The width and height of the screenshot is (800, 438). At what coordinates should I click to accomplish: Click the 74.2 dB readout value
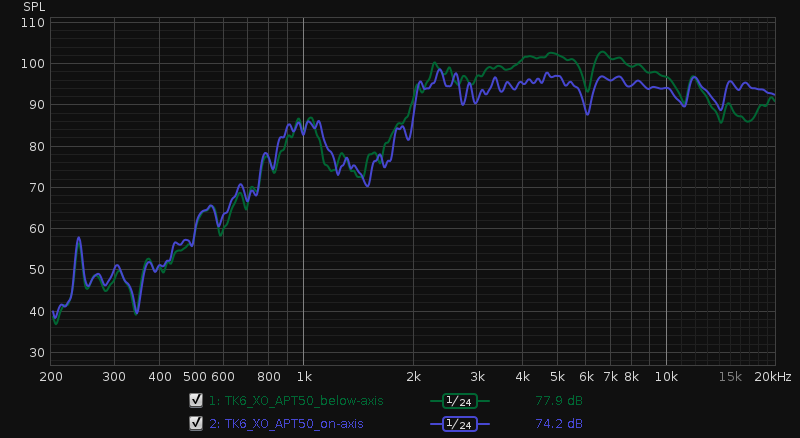[559, 424]
